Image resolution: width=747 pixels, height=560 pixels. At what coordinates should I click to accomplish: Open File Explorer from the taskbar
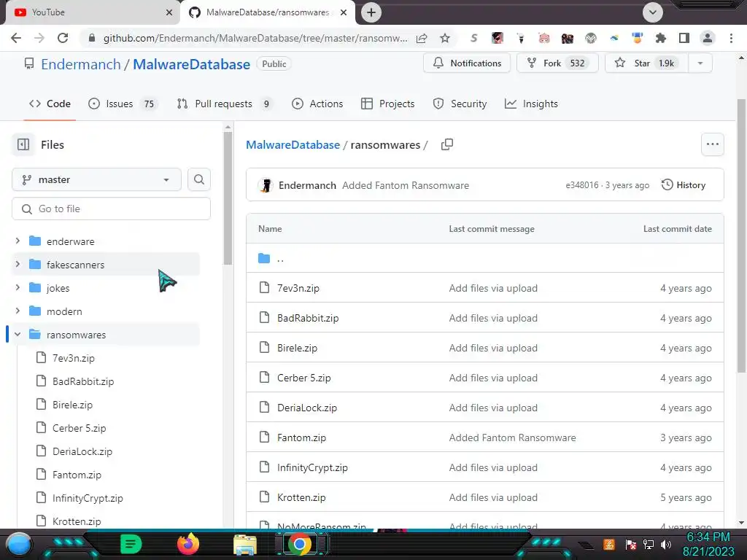[x=245, y=545]
